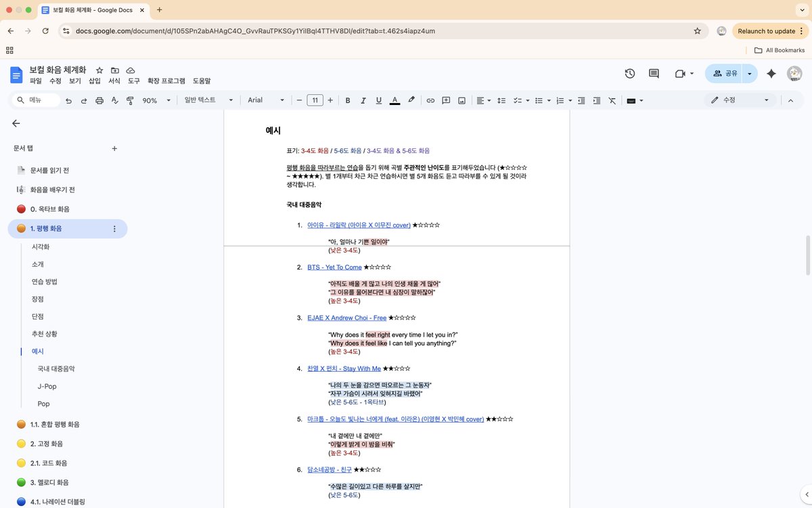The height and width of the screenshot is (508, 812).
Task: Click the 공유 share button
Action: (x=724, y=73)
